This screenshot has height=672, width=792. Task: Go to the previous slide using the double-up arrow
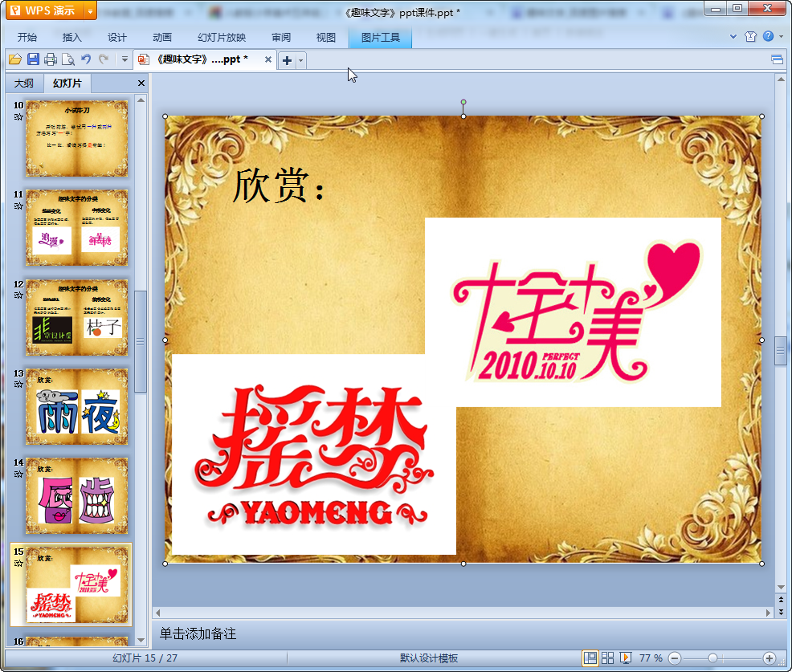coord(781,600)
